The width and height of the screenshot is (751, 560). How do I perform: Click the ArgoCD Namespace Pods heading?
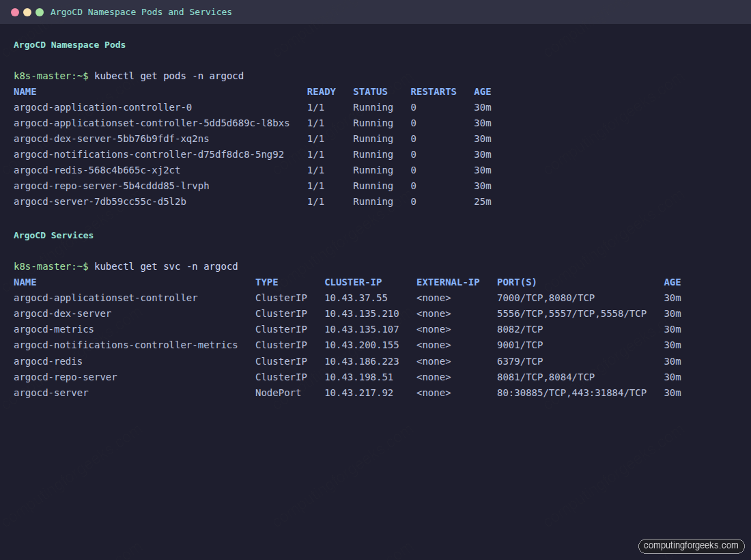69,44
